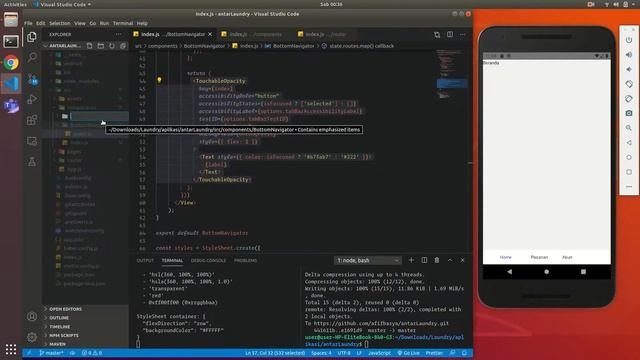The image size is (640, 360).
Task: Open emulator extended controls ellipsis
Action: coord(629,187)
